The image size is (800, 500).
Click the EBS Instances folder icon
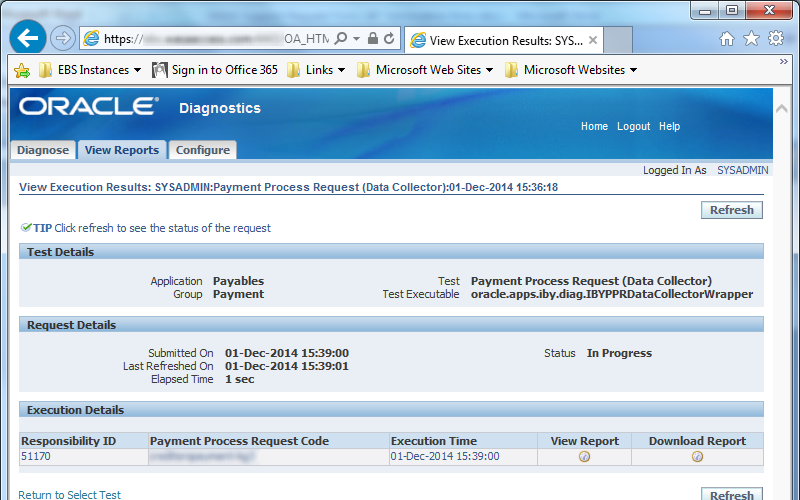(x=45, y=70)
